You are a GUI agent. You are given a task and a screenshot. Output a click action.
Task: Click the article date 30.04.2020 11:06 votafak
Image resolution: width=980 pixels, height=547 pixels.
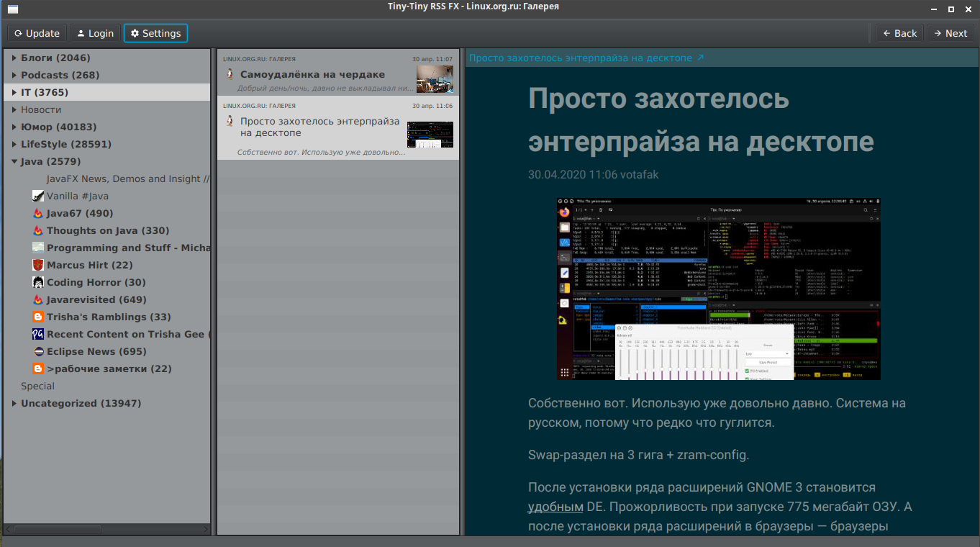[593, 174]
